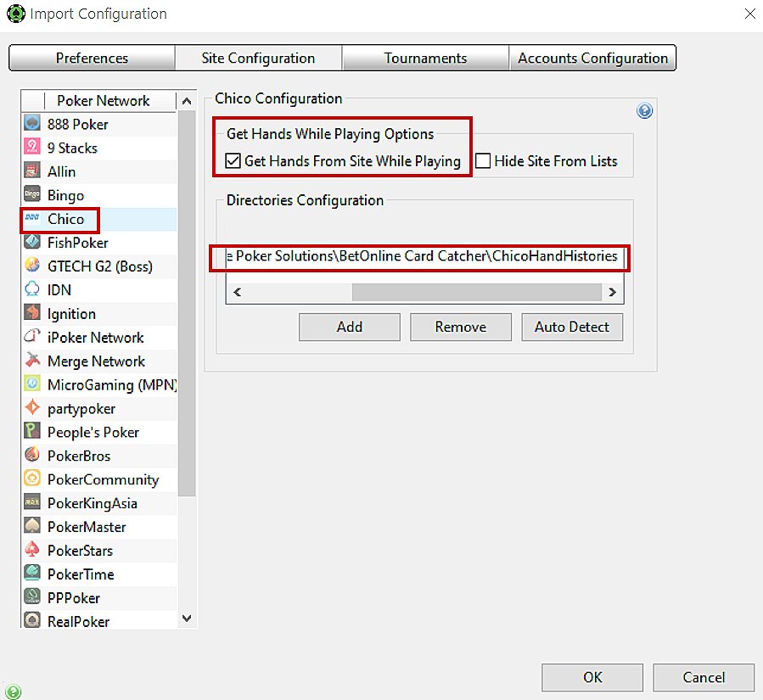Click the network list scroll down arrow
This screenshot has height=700, width=763.
click(187, 619)
